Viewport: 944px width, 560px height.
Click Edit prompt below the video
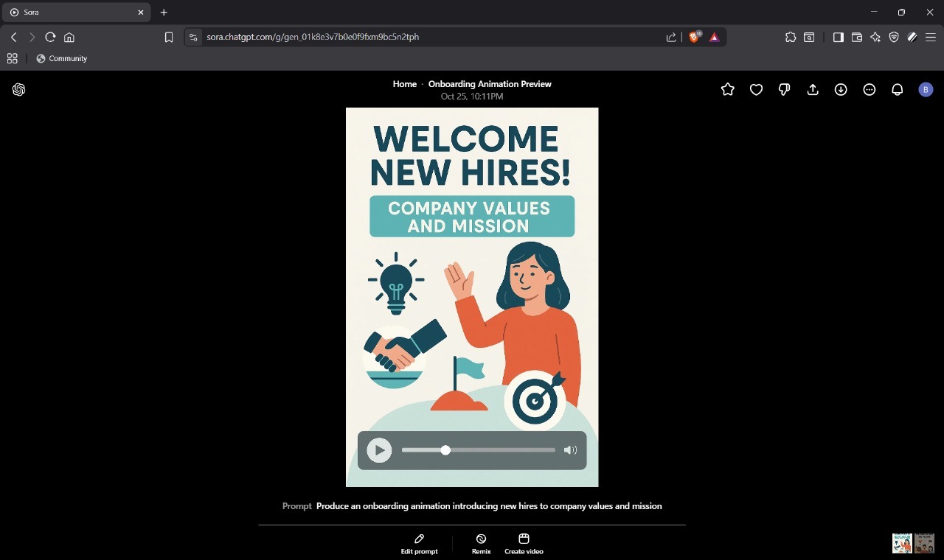pyautogui.click(x=419, y=544)
